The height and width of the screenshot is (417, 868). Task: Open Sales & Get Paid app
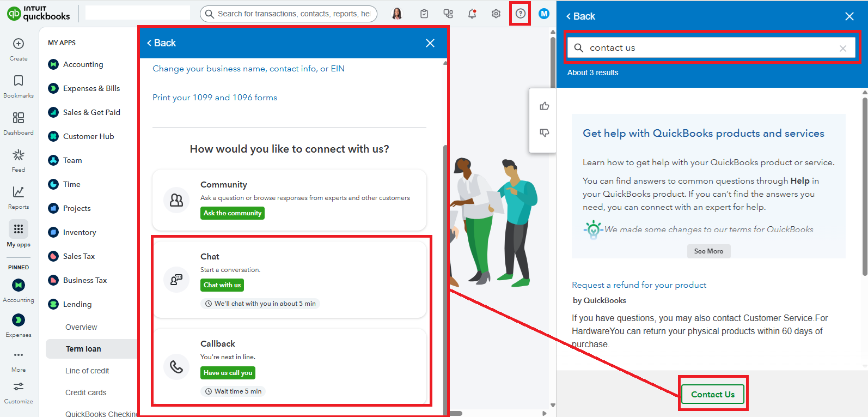[84, 112]
